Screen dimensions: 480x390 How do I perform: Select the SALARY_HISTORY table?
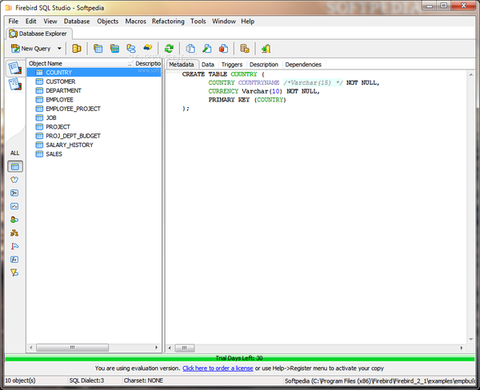coord(69,145)
